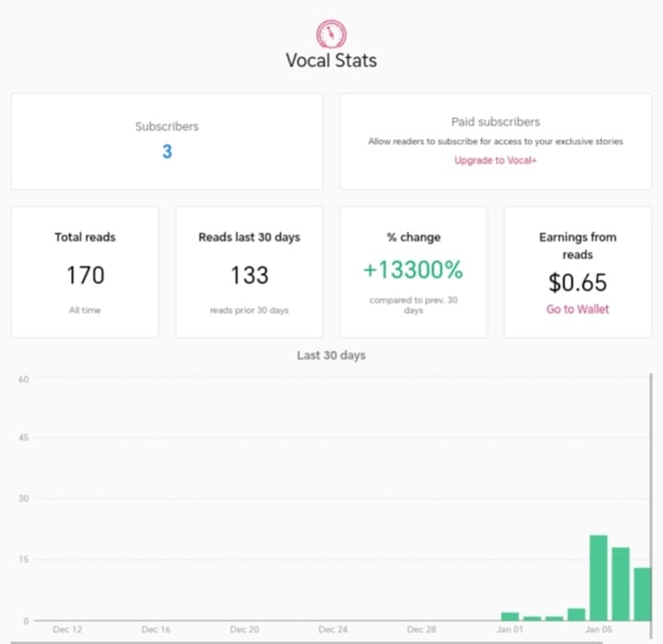Click the All time caption
The width and height of the screenshot is (663, 644).
(x=85, y=310)
